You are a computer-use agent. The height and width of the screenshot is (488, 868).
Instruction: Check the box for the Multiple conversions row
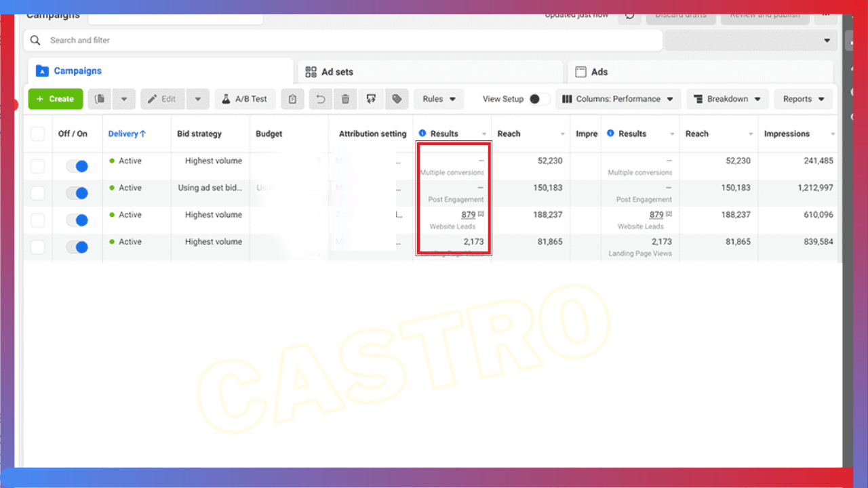(38, 166)
